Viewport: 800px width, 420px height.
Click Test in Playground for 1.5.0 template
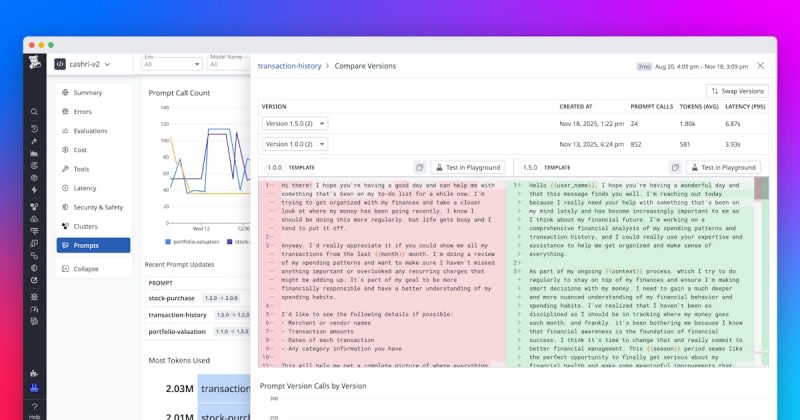point(722,167)
